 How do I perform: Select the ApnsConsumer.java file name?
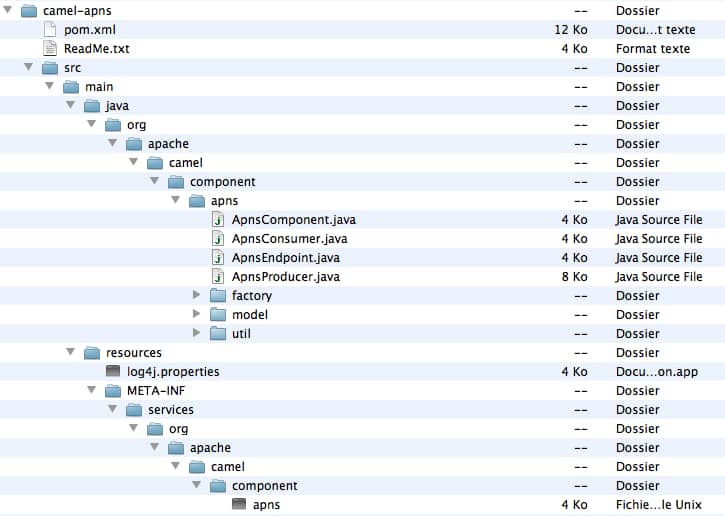pyautogui.click(x=289, y=239)
